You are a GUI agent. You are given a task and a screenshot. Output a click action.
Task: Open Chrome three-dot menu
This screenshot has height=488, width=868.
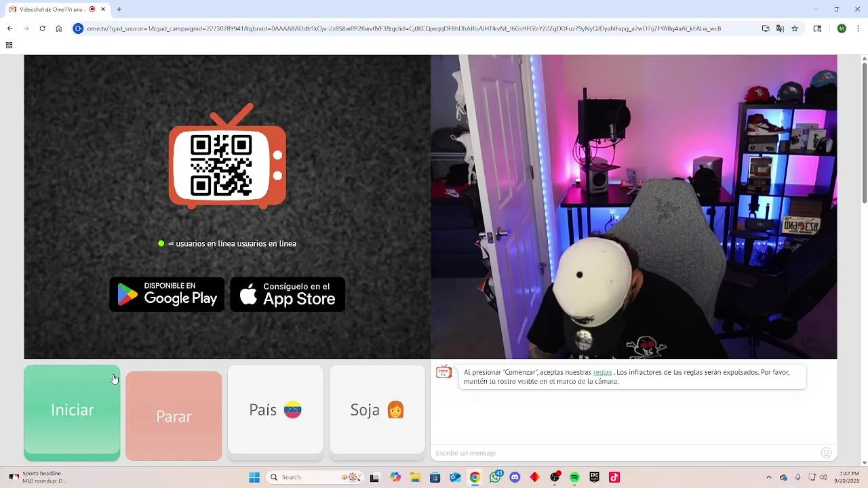pyautogui.click(x=859, y=28)
